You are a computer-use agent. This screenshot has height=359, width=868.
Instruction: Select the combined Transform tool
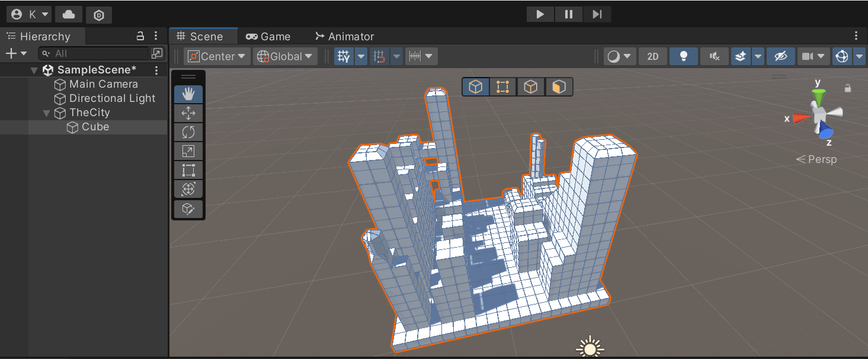188,189
